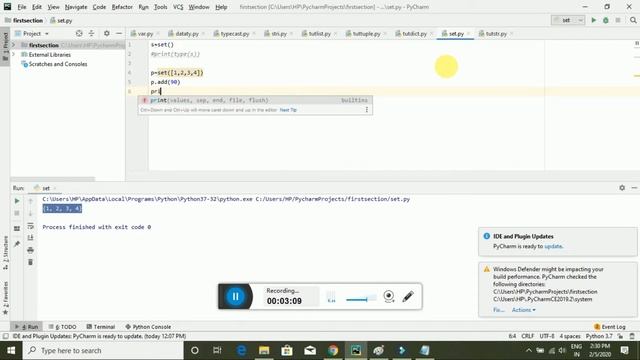Select Scratches and Consoles
The width and height of the screenshot is (640, 360).
pos(58,64)
